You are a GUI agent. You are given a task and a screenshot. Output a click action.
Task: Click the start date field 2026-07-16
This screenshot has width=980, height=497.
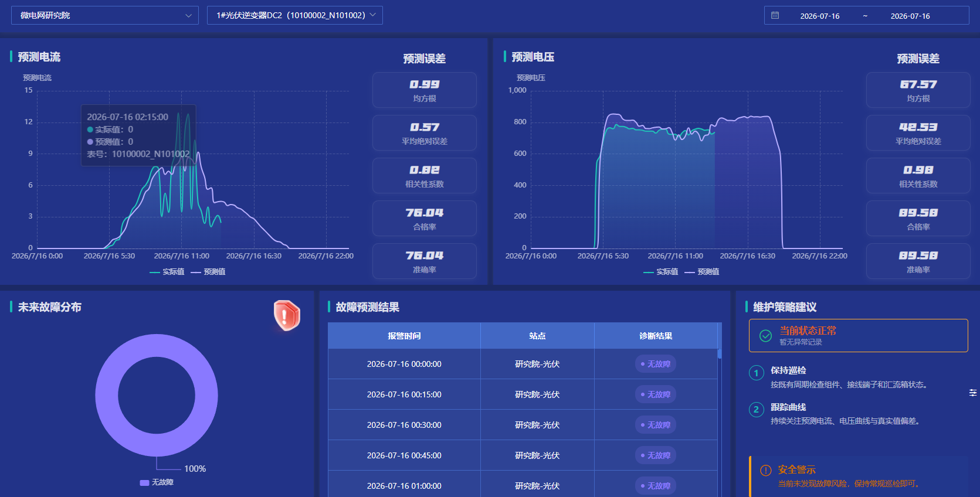(820, 16)
